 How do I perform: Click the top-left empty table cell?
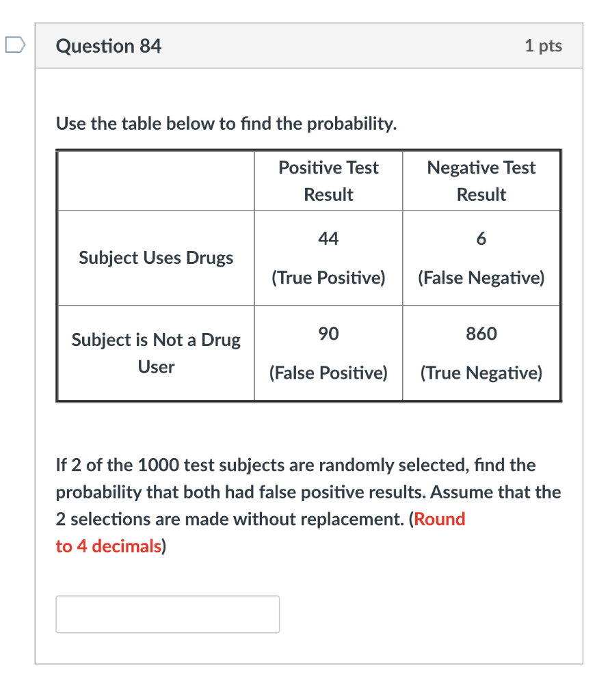156,180
